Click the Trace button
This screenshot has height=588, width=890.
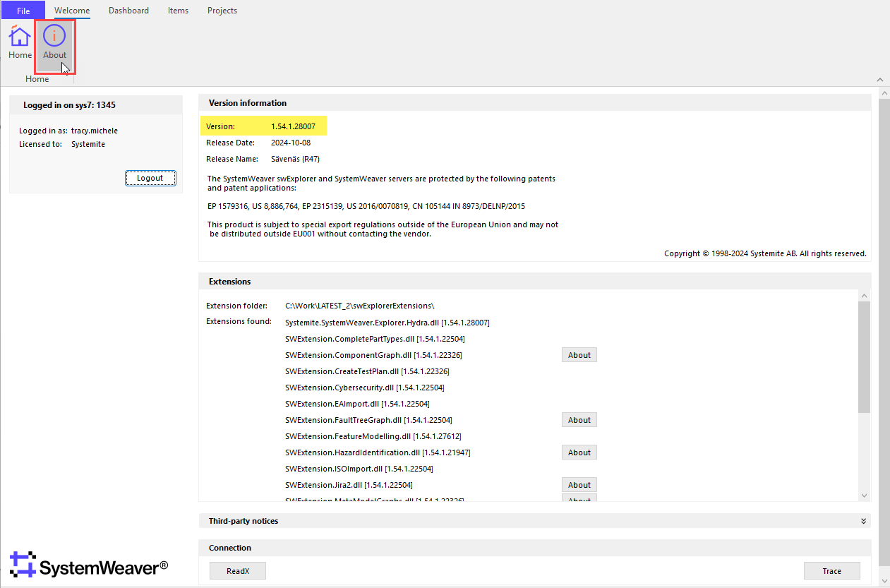[x=832, y=571]
